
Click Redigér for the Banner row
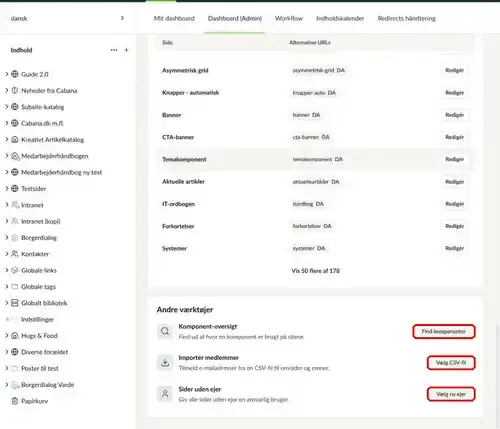coord(455,115)
